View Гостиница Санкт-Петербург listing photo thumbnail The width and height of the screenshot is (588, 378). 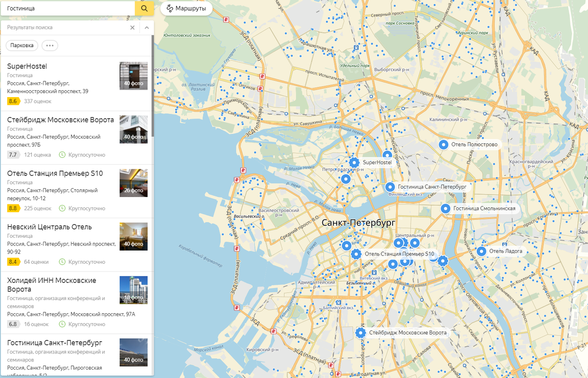[133, 352]
